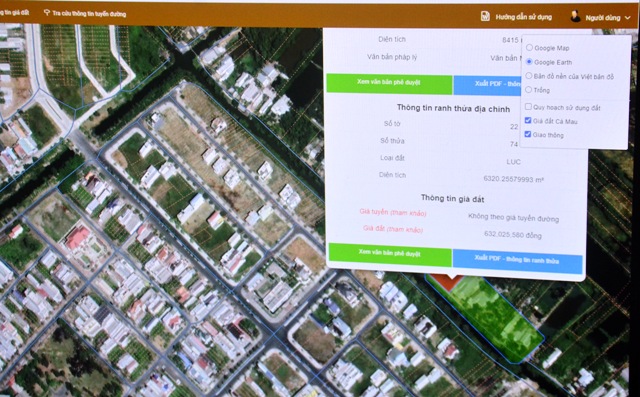Click Xuất PDF - thông tin ranh thửa button
This screenshot has width=640, height=397.
pos(517,261)
